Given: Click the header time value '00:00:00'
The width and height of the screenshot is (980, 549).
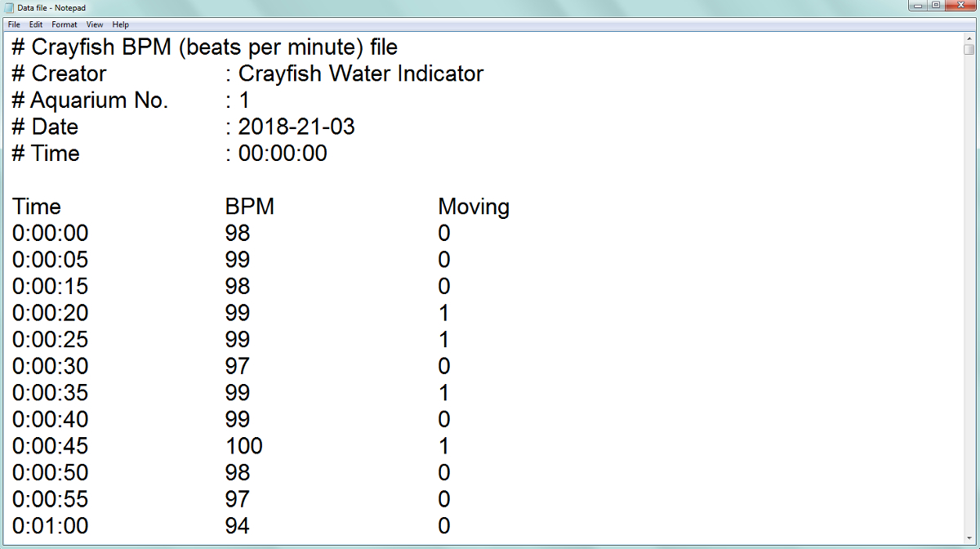Looking at the screenshot, I should click(283, 154).
